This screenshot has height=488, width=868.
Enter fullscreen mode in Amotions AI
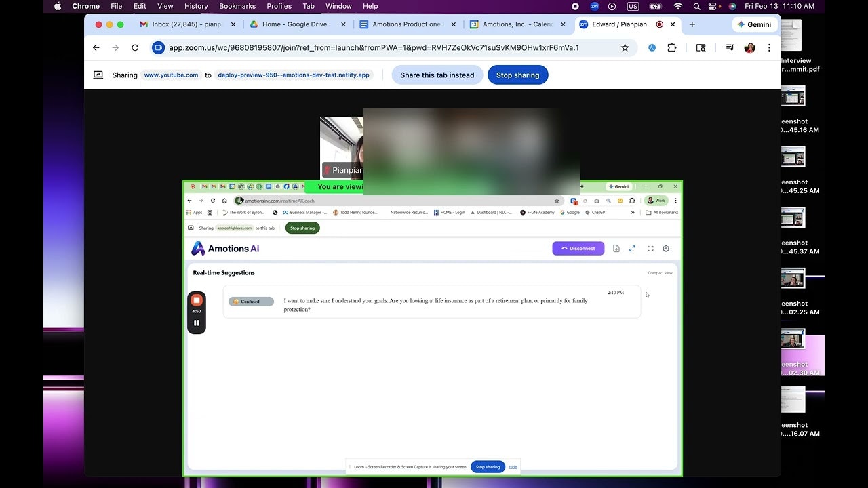(650, 248)
